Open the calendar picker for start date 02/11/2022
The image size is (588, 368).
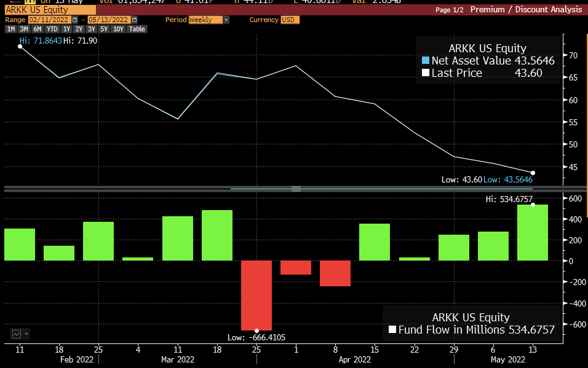tap(74, 20)
